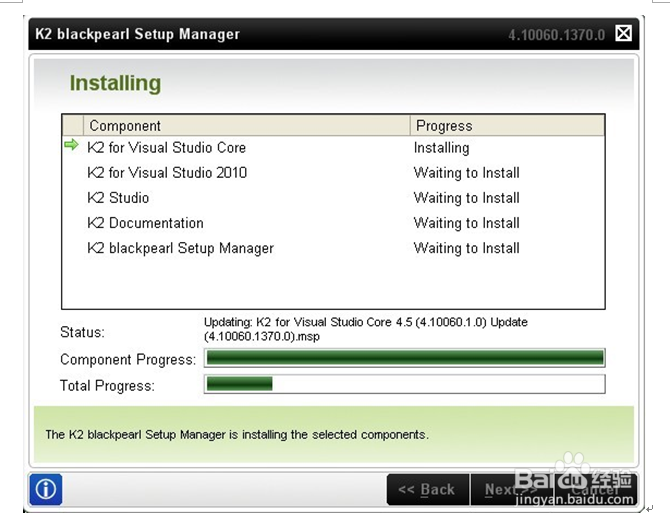
Task: Click the Total Progress: label
Action: coord(107,385)
